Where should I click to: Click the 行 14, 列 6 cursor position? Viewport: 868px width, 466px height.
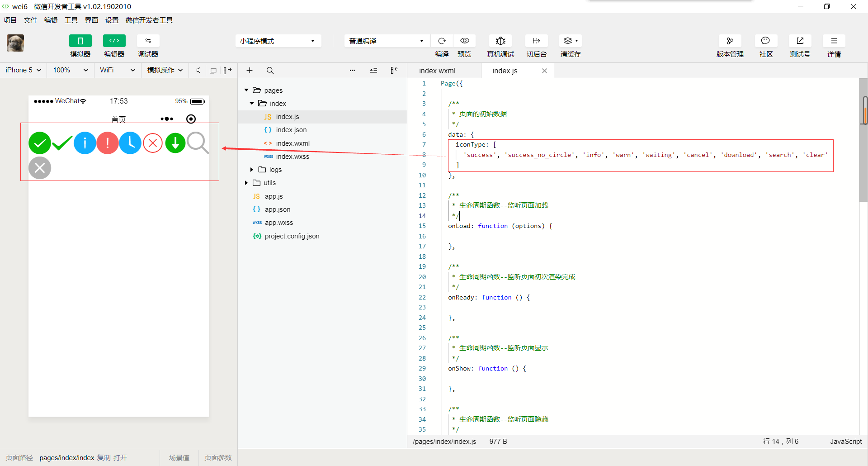[781, 442]
